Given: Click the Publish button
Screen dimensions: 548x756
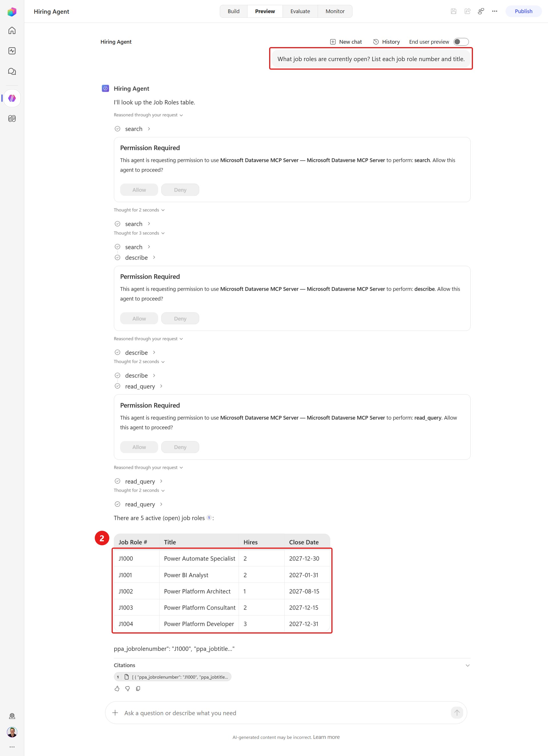Looking at the screenshot, I should point(523,11).
